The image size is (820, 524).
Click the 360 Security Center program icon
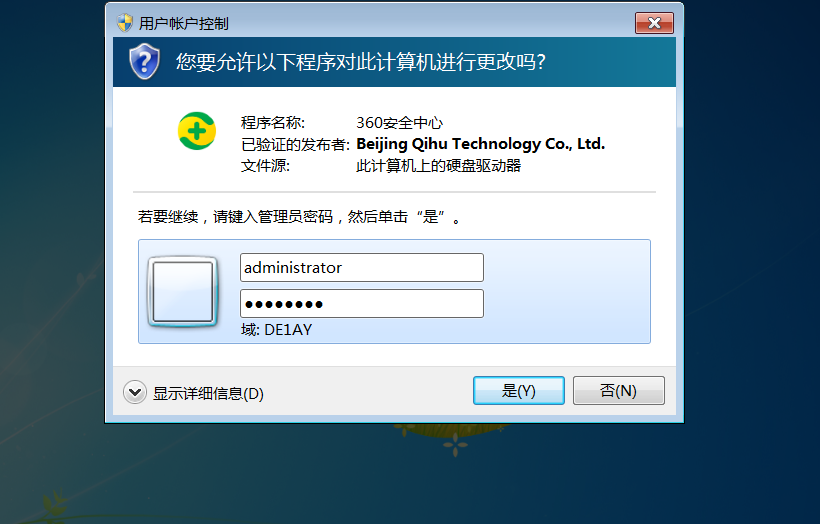click(197, 131)
